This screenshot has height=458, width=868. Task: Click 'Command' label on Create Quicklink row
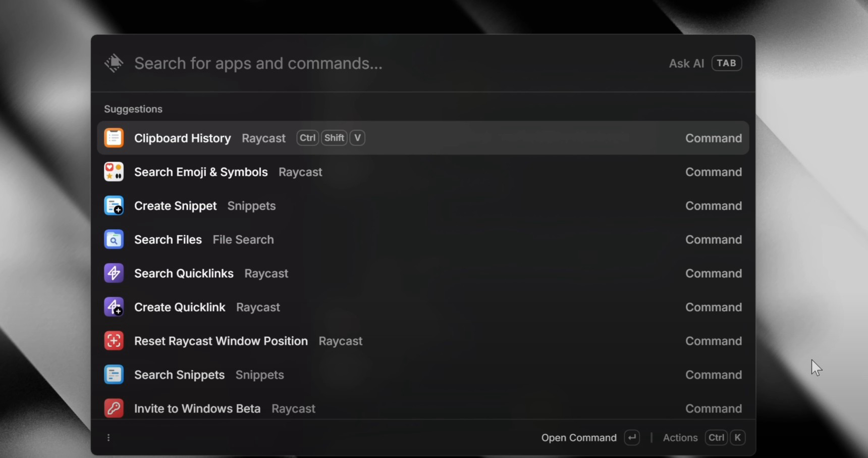pyautogui.click(x=714, y=307)
